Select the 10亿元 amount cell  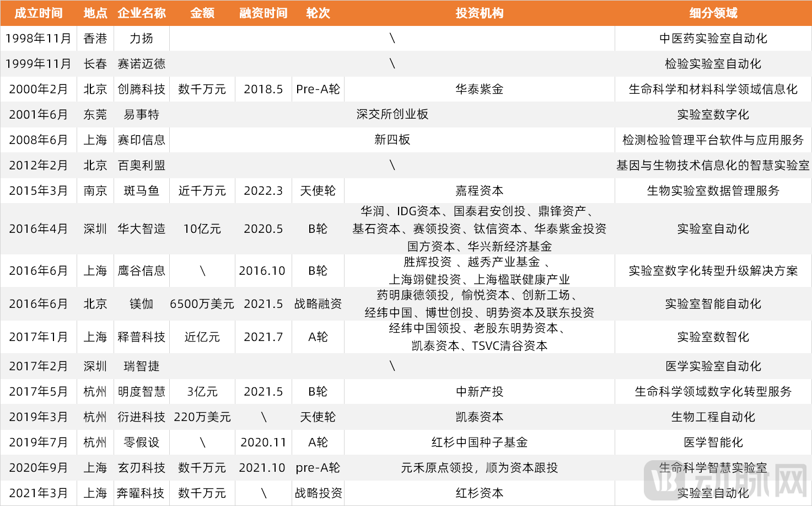[202, 229]
